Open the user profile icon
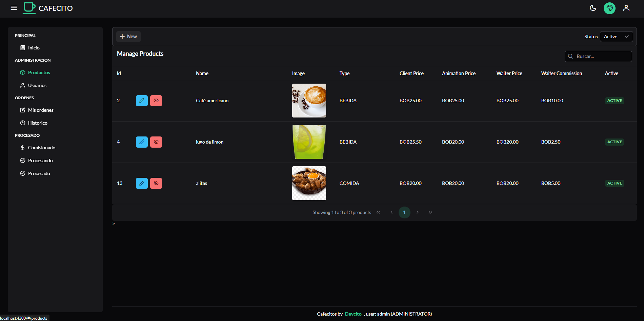The height and width of the screenshot is (321, 644). (x=626, y=8)
